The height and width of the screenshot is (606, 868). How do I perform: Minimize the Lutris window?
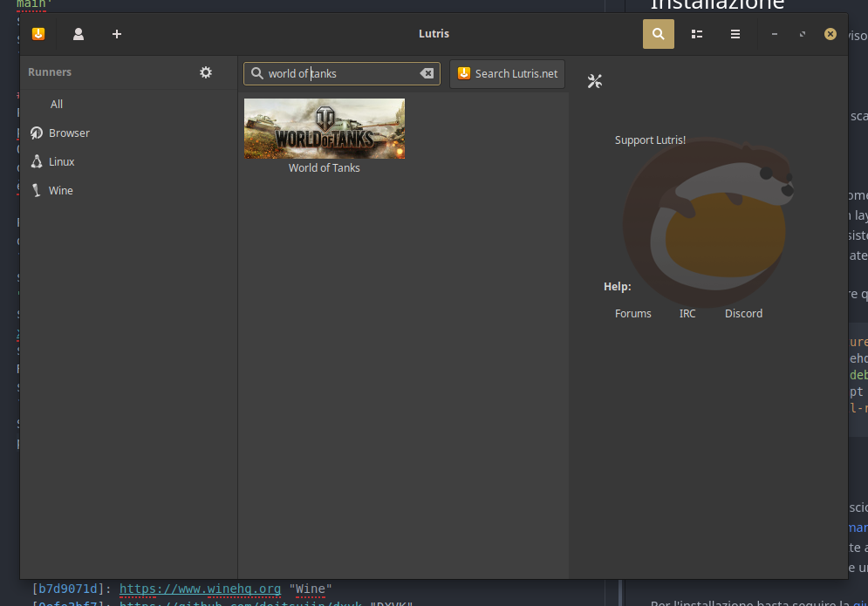775,34
